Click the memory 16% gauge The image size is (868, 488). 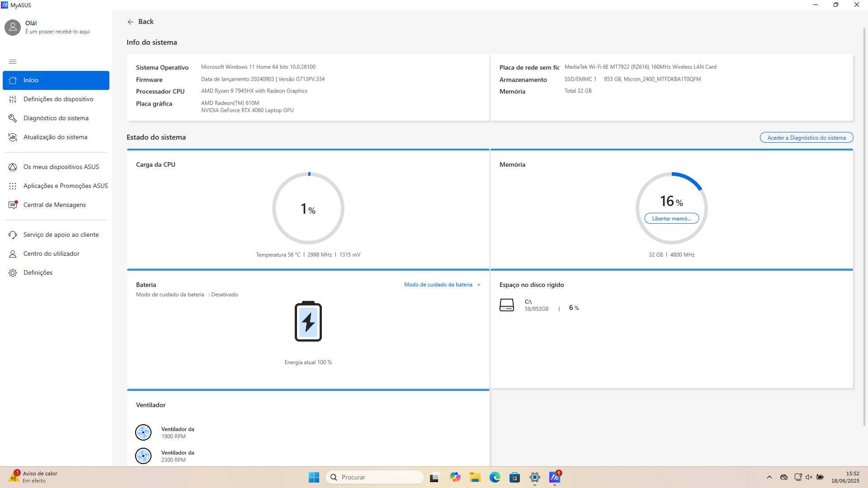pos(671,208)
